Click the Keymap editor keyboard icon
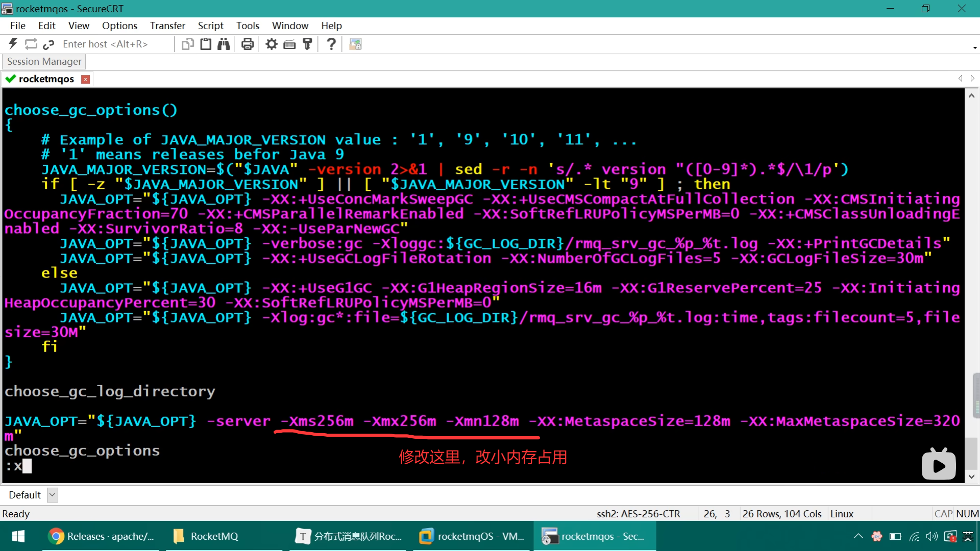This screenshot has width=980, height=551. (x=289, y=44)
